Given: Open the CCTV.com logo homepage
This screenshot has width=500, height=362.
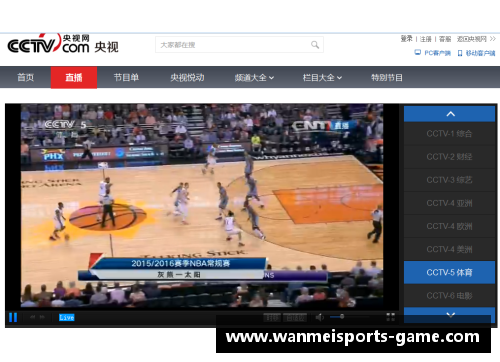Looking at the screenshot, I should click(63, 44).
